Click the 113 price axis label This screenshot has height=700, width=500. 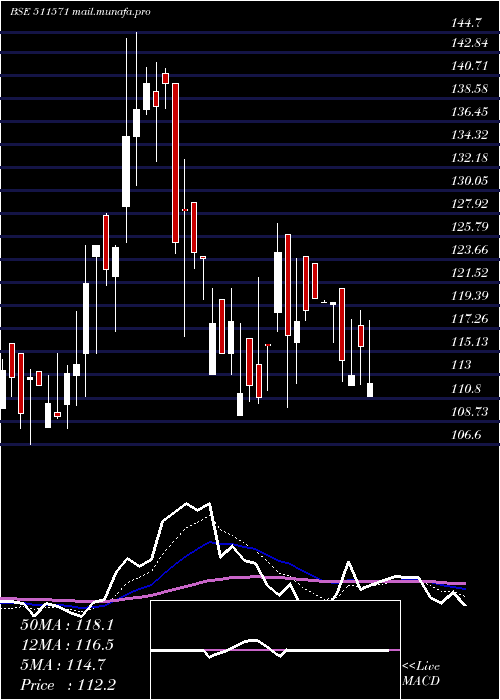click(x=461, y=365)
